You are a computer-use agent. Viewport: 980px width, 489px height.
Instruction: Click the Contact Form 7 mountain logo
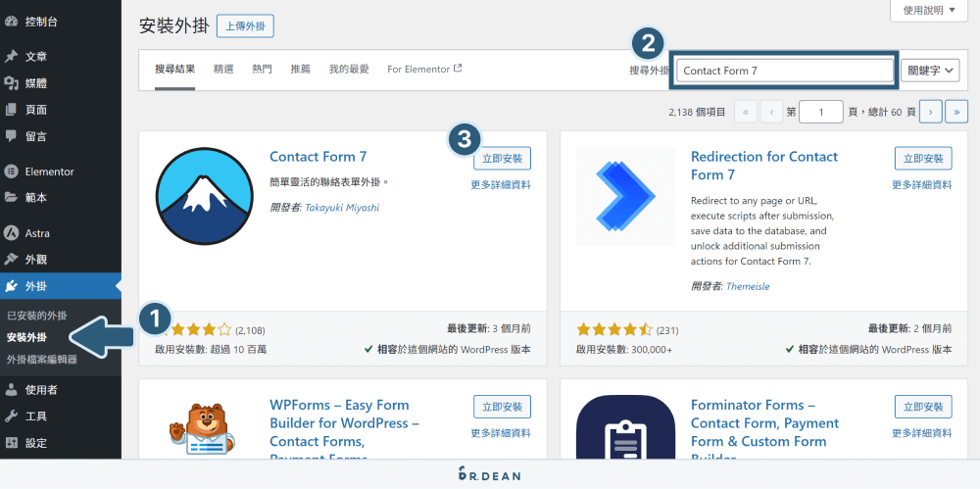click(205, 197)
